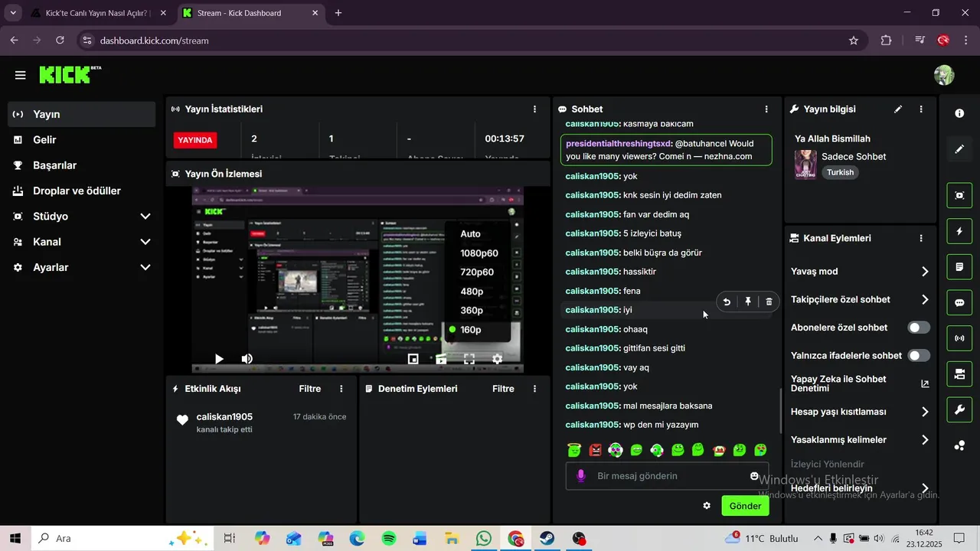Open three-dot menu of Sohbet panel
Screen dimensions: 980x551
pyautogui.click(x=766, y=109)
